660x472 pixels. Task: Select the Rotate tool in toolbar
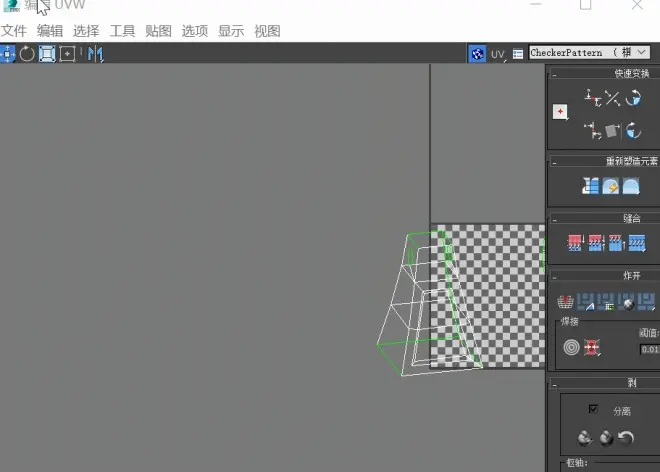click(x=27, y=53)
